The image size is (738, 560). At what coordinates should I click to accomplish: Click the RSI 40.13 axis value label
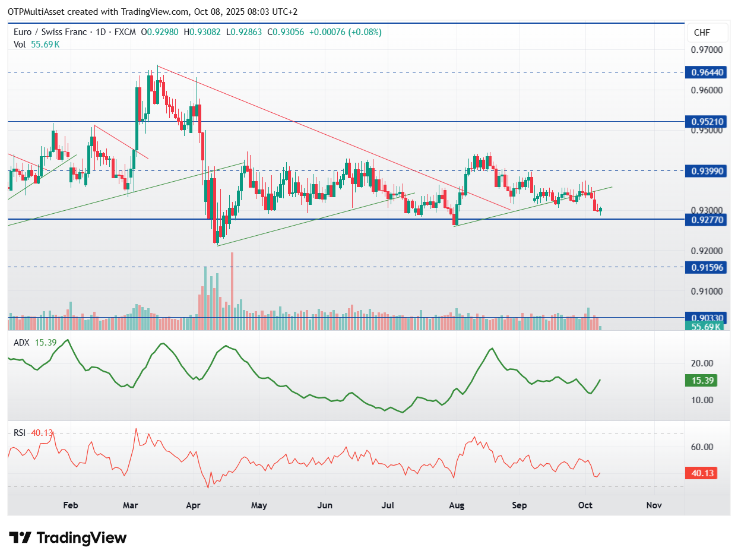click(x=701, y=473)
